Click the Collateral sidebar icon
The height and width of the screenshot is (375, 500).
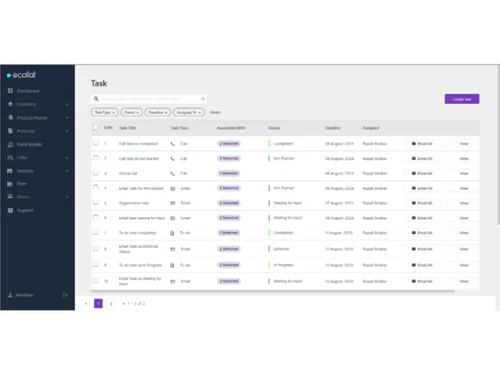tap(10, 104)
